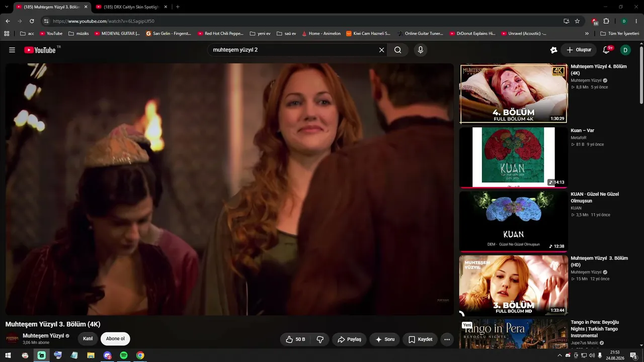This screenshot has width=644, height=362.
Task: Open the KUAN Güzel Ne Güzel Olmuşsun thumbnail
Action: (x=514, y=221)
